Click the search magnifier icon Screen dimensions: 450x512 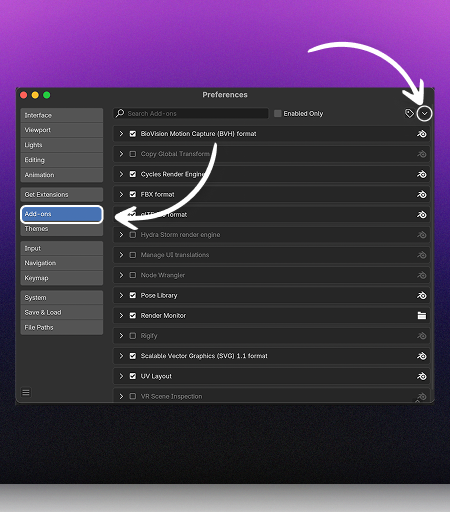(x=120, y=113)
